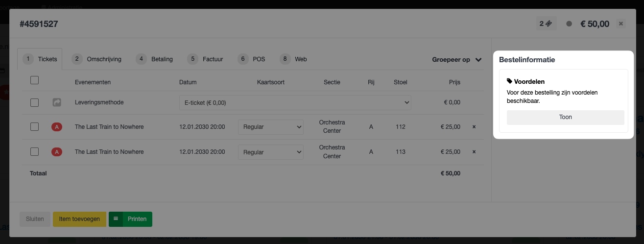
Task: Expand the Groepeer op menu
Action: pyautogui.click(x=457, y=60)
